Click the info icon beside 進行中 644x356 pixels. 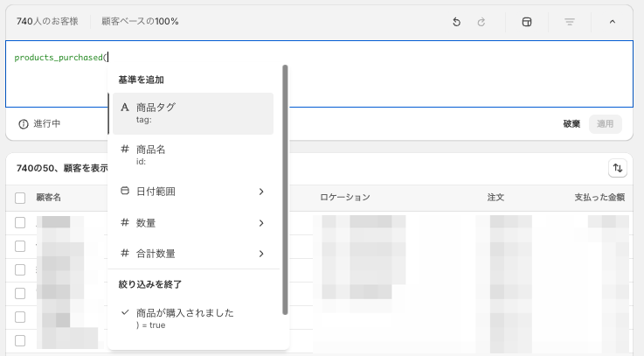[x=24, y=123]
